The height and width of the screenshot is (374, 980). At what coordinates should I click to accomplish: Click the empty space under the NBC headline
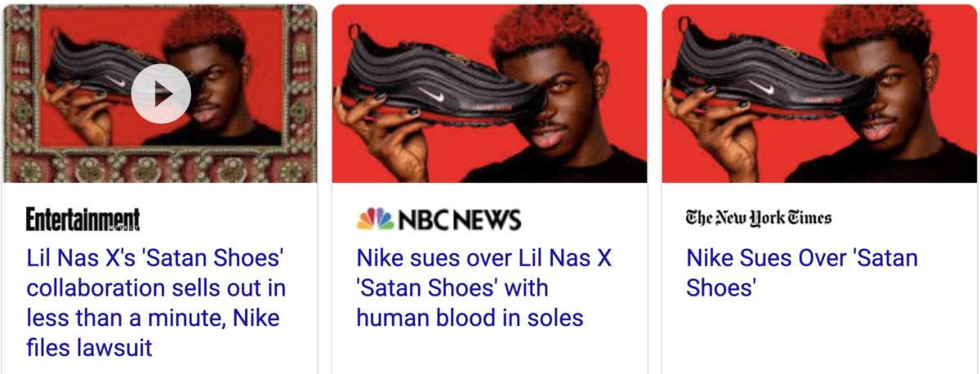tap(489, 353)
